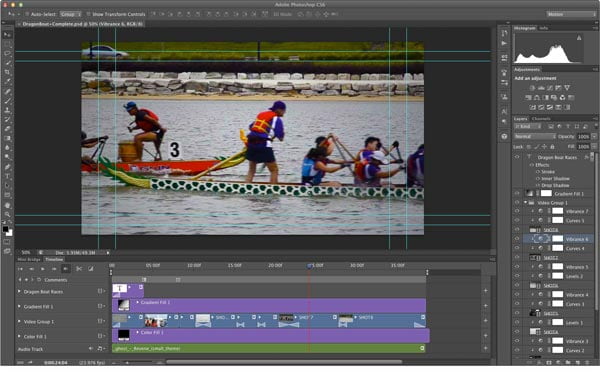Add a Curves adjustment from the Adjustments panel

pos(549,88)
